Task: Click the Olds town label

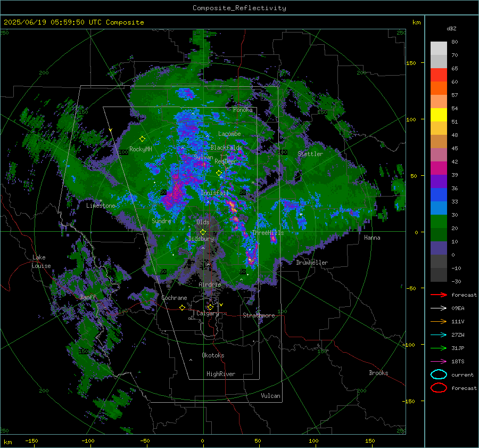Action: tap(203, 222)
